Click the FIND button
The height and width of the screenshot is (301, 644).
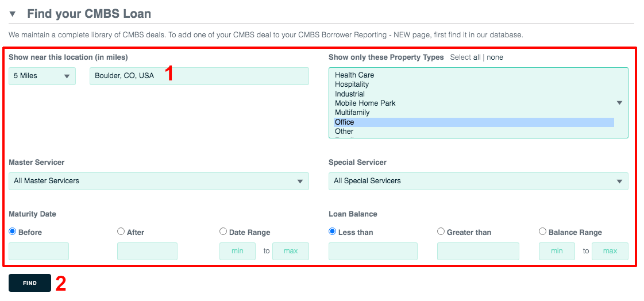[30, 283]
